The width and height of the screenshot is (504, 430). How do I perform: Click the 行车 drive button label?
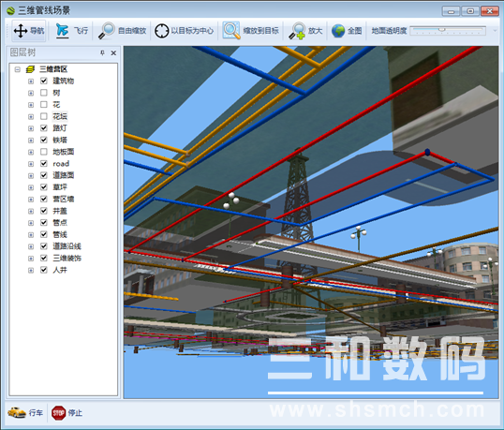coord(36,412)
